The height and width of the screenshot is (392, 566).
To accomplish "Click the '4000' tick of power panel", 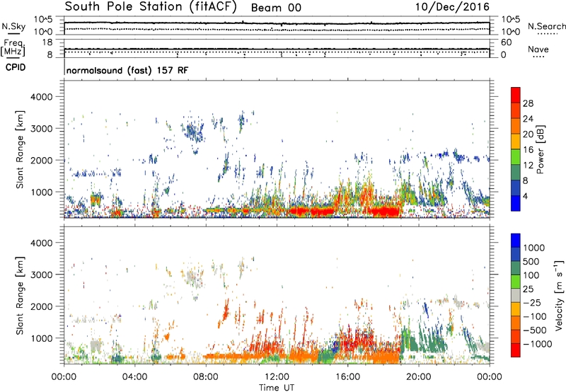I will 41,97.
